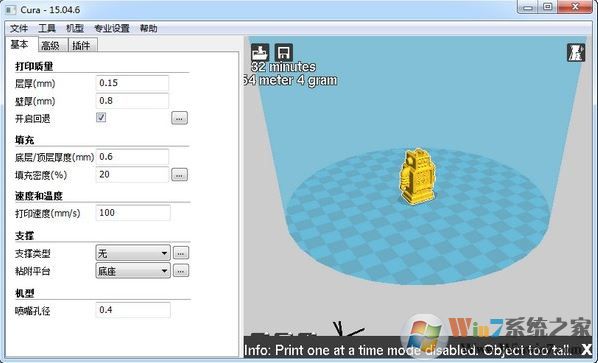Open the 文件 menu
Screen dimensions: 598x363
point(19,28)
